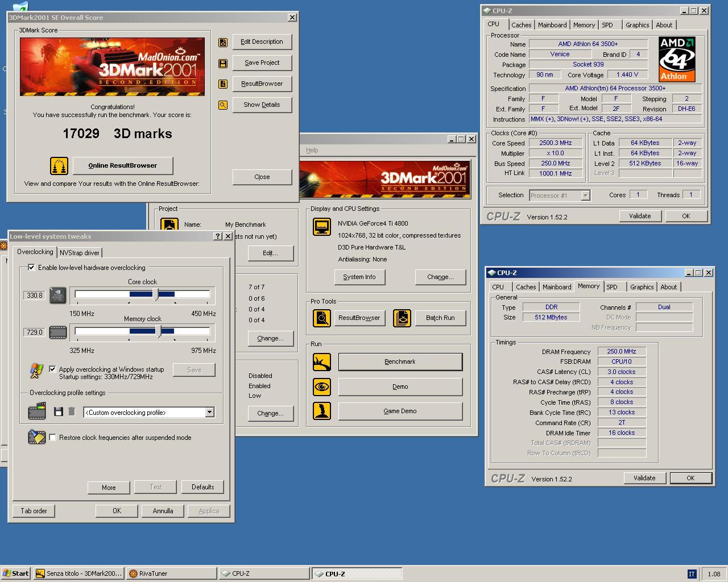Image resolution: width=728 pixels, height=582 pixels.
Task: Click Tab order button
Action: point(34,511)
